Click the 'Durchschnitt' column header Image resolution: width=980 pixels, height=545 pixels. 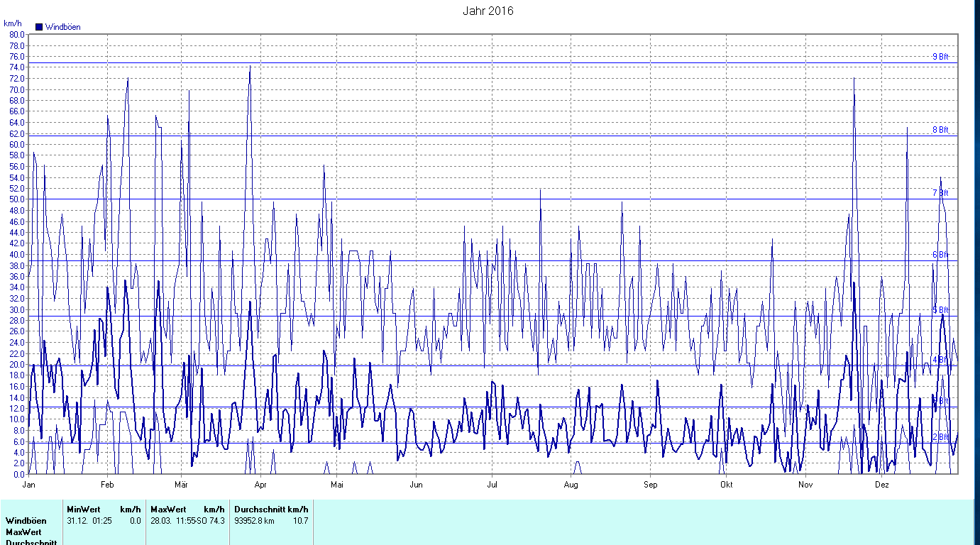tap(260, 510)
